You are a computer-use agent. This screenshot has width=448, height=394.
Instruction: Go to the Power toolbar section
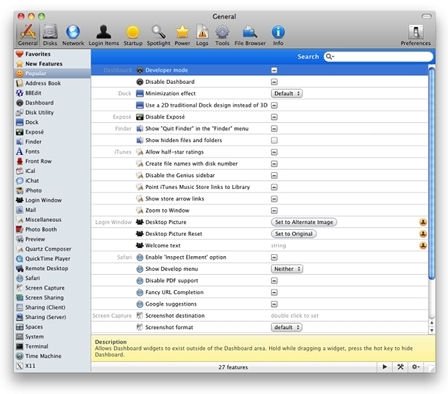click(182, 35)
